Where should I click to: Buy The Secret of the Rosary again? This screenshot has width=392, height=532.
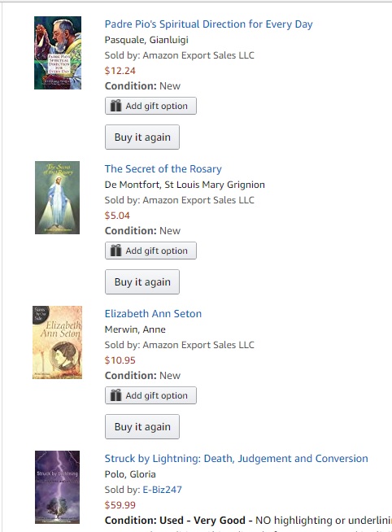[x=142, y=282]
